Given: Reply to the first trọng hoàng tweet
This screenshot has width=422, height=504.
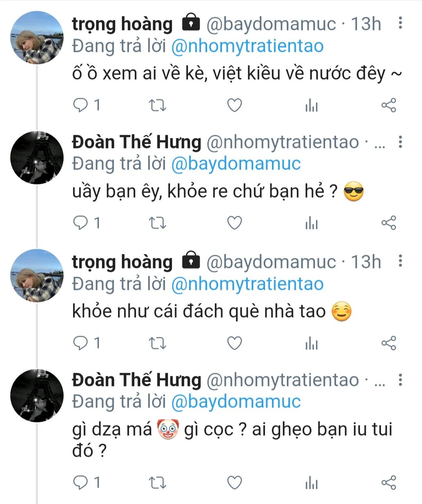Looking at the screenshot, I should coord(81,105).
